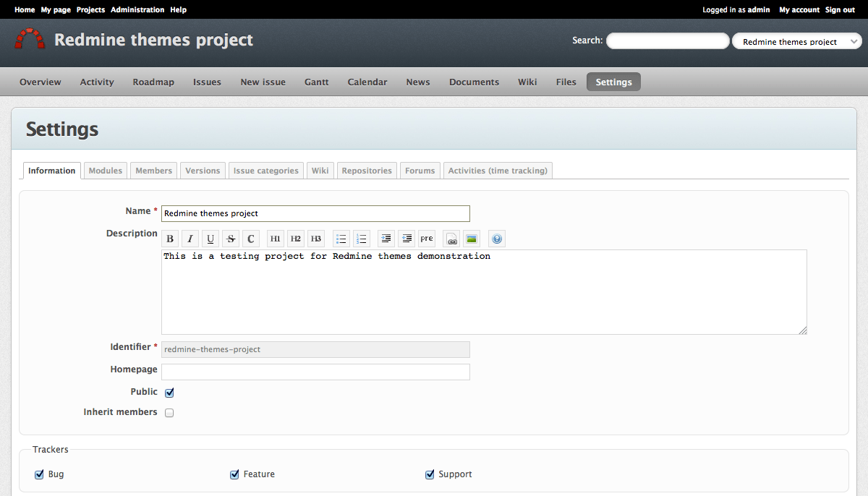The image size is (868, 496).
Task: Open the Issue categories tab
Action: (266, 171)
